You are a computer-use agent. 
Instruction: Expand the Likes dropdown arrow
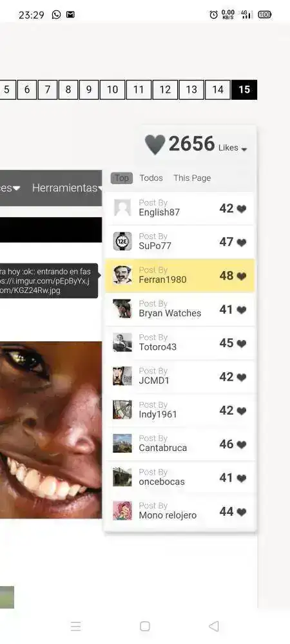pyautogui.click(x=244, y=149)
